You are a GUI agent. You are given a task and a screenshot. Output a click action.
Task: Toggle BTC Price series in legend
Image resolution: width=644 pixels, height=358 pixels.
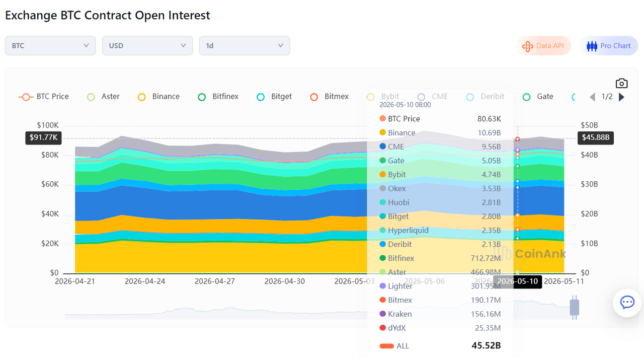click(44, 97)
